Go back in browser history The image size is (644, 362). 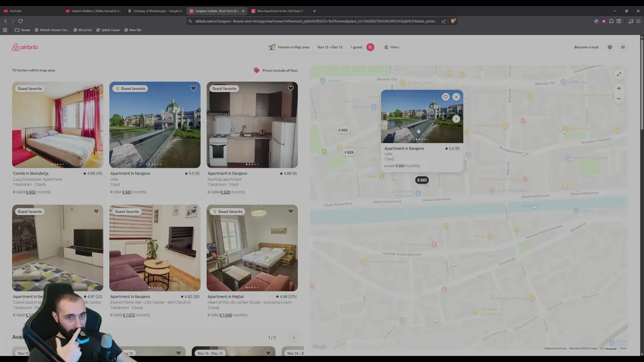click(6, 21)
